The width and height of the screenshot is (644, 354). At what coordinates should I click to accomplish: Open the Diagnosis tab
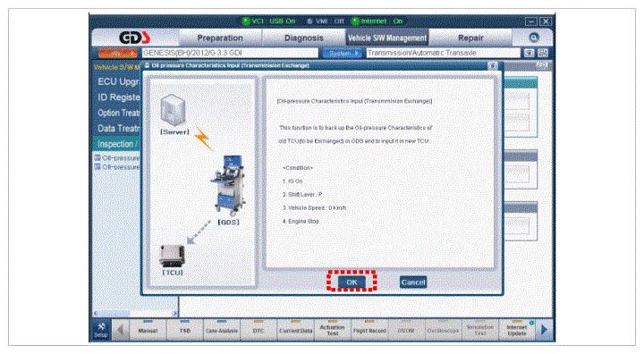304,38
